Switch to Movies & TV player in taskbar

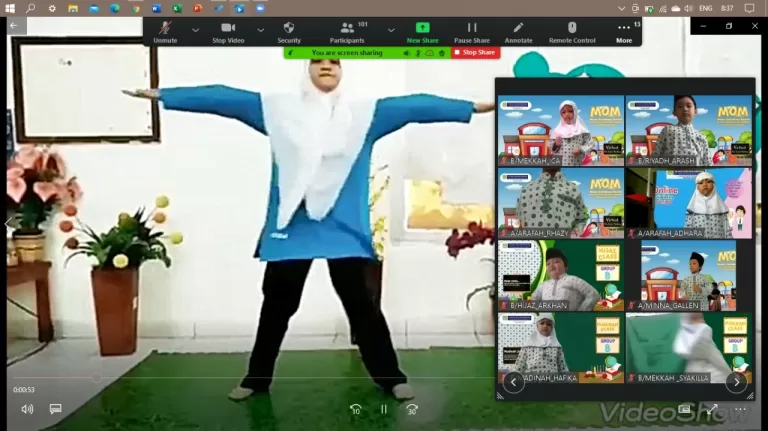pyautogui.click(x=239, y=8)
